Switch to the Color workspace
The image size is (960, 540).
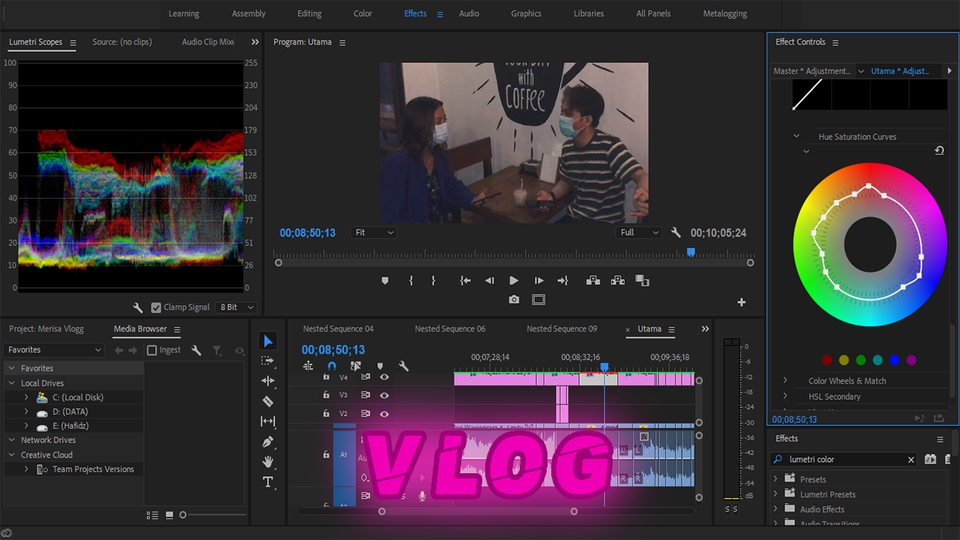coord(362,14)
